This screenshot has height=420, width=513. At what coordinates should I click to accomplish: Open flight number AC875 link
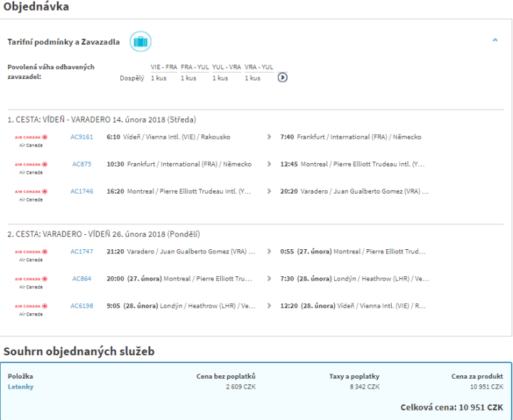point(81,164)
